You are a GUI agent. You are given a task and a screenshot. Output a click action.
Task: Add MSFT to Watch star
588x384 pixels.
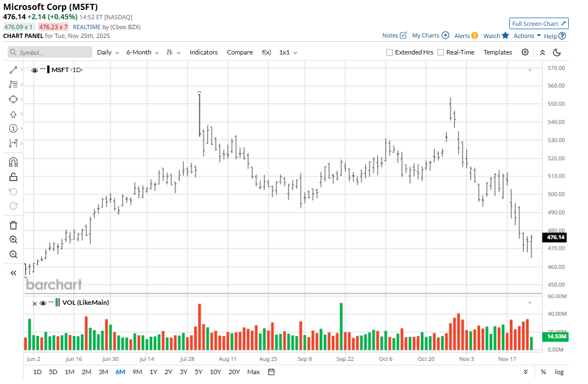(506, 35)
